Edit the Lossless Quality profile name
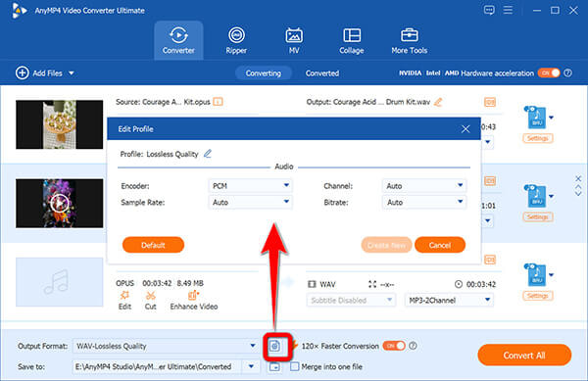The image size is (588, 381). [208, 154]
